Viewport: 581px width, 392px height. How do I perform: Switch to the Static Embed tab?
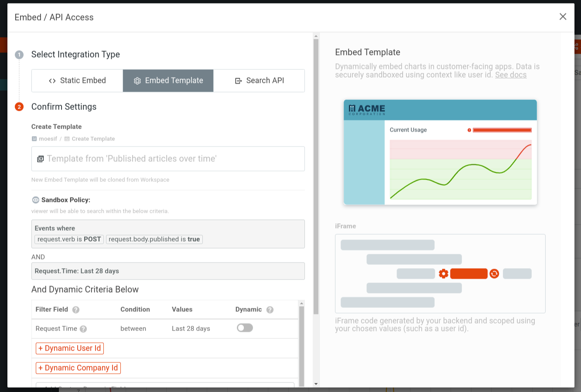tap(77, 81)
